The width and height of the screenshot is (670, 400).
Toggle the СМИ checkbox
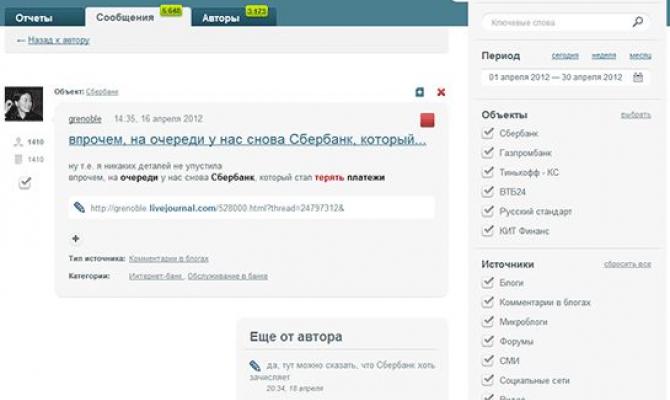pos(488,361)
